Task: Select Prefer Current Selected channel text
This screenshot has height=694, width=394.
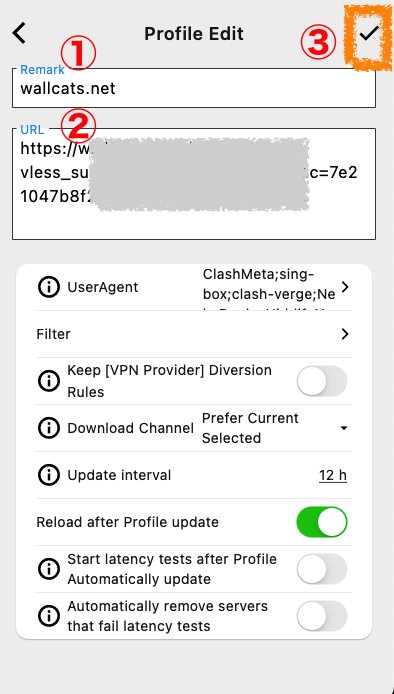Action: click(250, 428)
